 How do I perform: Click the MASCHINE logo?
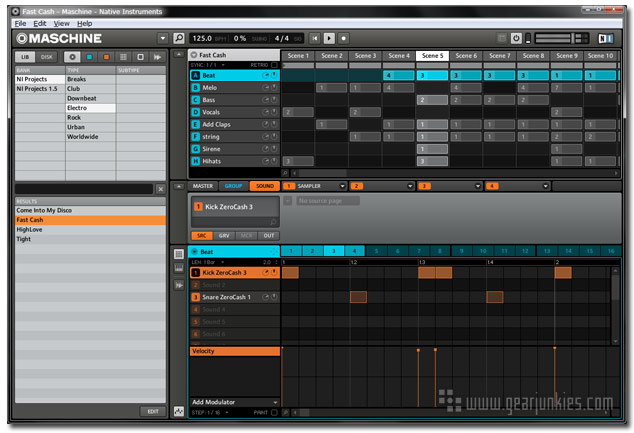coord(59,38)
